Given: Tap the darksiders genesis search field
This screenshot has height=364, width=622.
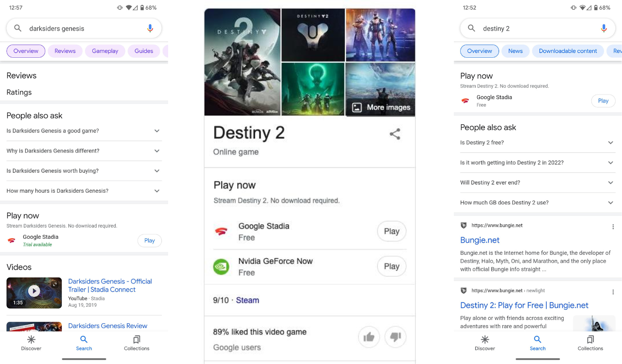Looking at the screenshot, I should pyautogui.click(x=84, y=28).
